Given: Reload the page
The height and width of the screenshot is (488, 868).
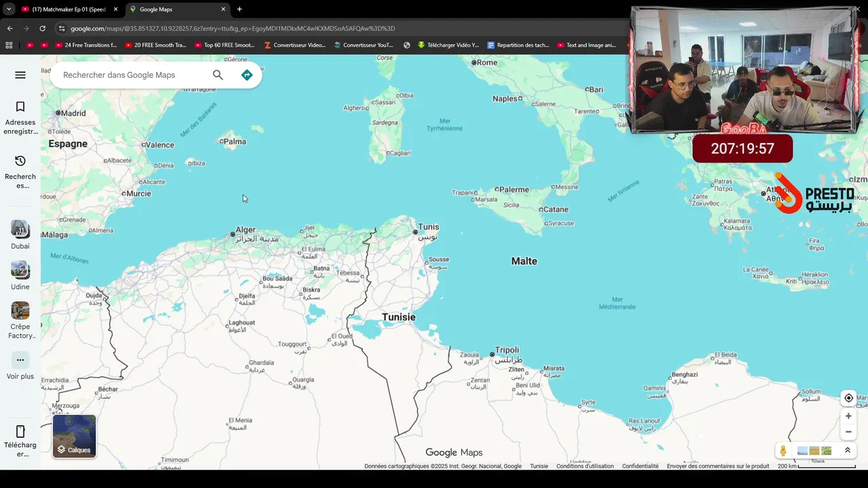Looking at the screenshot, I should [x=42, y=28].
